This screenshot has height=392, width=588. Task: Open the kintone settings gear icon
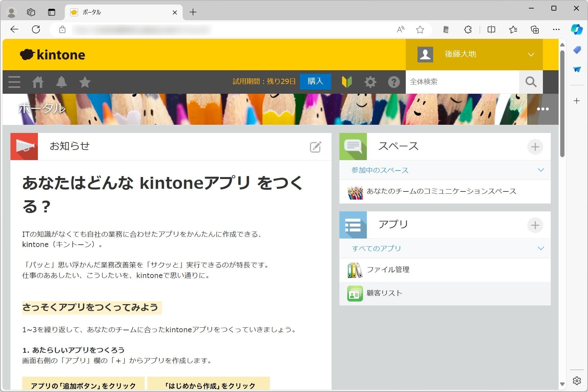click(370, 82)
